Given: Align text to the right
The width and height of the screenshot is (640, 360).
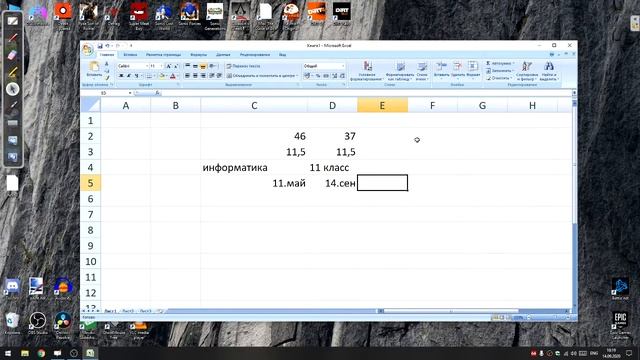Looking at the screenshot, I should pos(203,76).
